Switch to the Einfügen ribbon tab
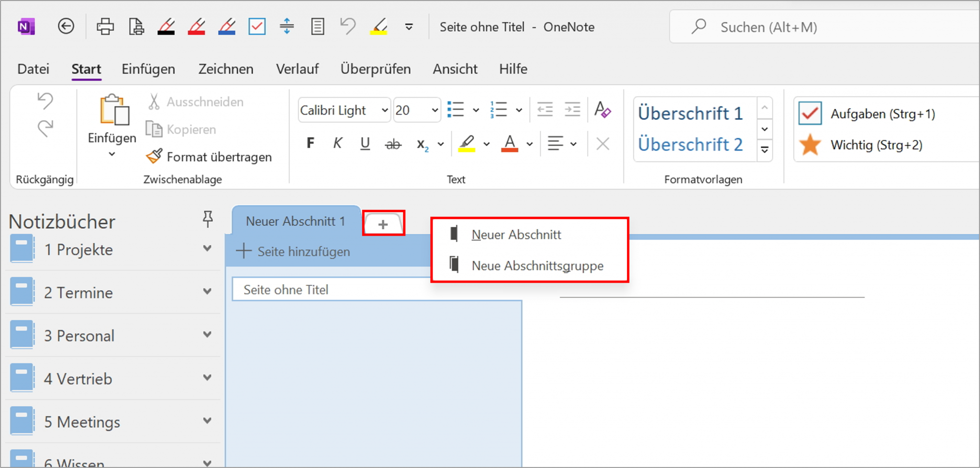The image size is (980, 468). (x=148, y=69)
